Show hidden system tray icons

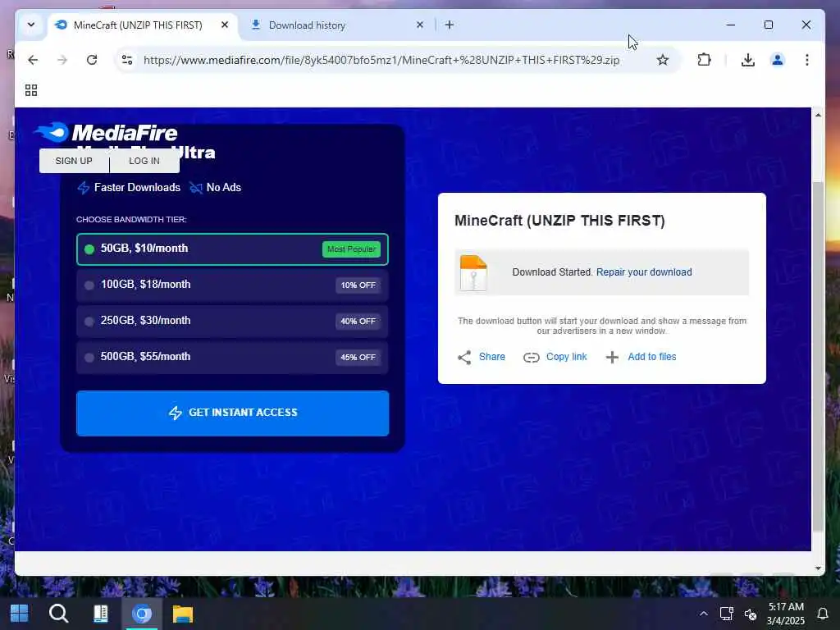[x=703, y=614]
